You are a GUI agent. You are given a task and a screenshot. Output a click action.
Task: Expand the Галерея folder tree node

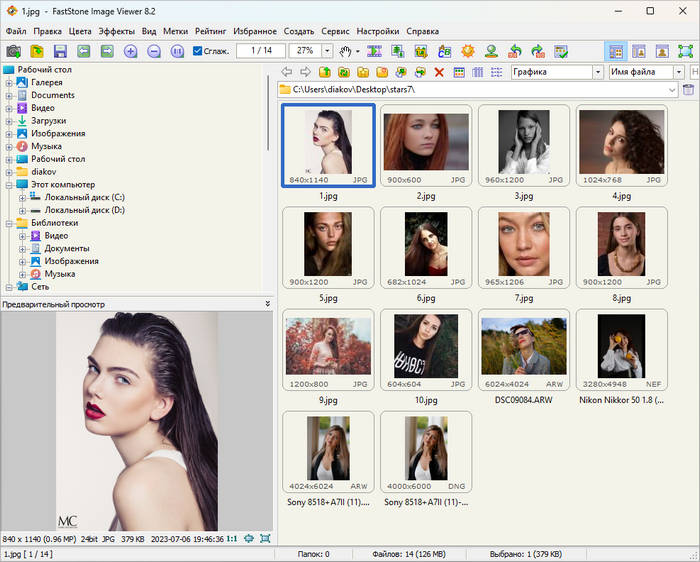(x=9, y=83)
